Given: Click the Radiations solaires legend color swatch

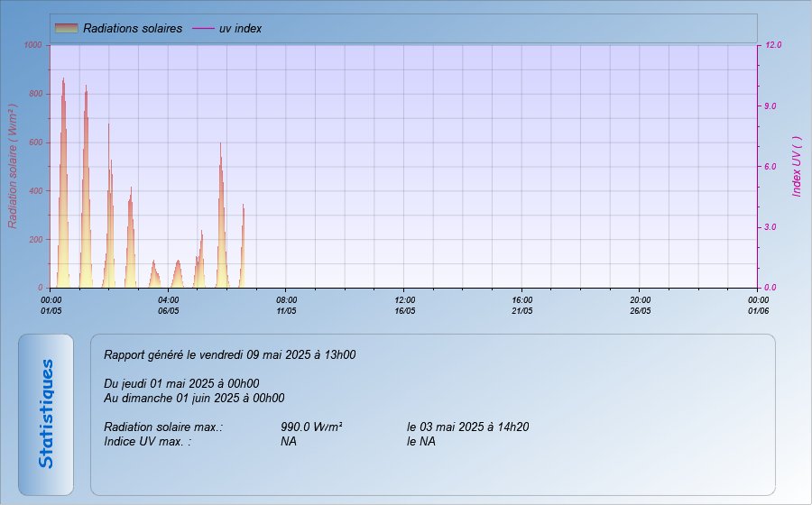Looking at the screenshot, I should click(x=66, y=29).
